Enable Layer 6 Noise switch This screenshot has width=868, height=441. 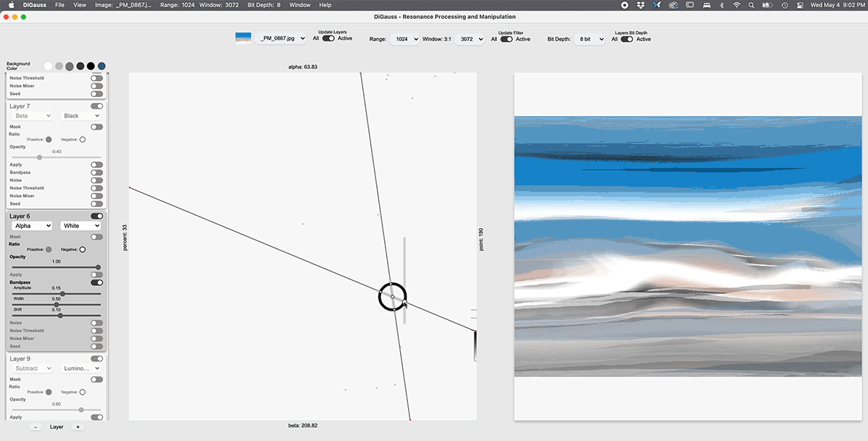(96, 323)
